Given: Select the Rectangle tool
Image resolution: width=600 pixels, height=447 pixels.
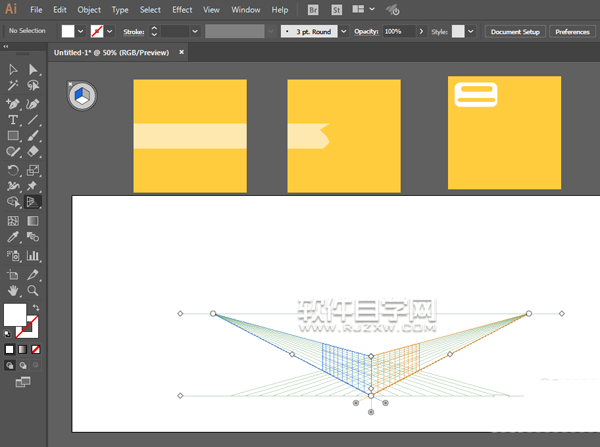Looking at the screenshot, I should point(13,136).
